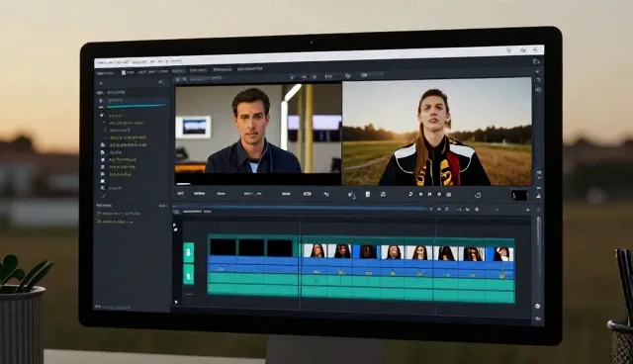Click the blue scrubber bar below the playback toolbar
633x364 pixels.
point(301,208)
